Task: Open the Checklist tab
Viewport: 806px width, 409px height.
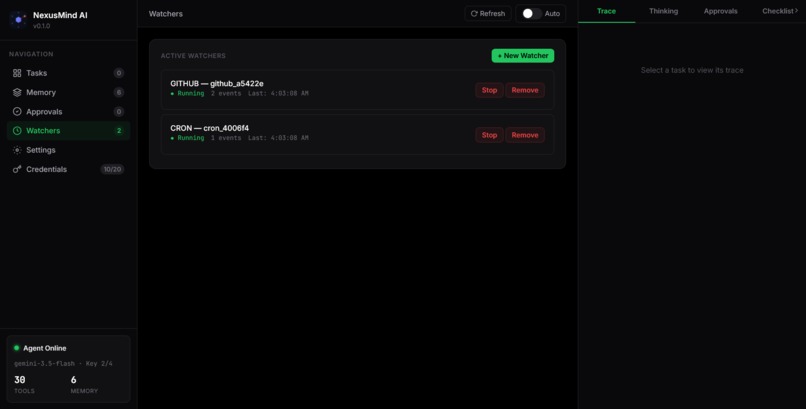Action: tap(778, 11)
